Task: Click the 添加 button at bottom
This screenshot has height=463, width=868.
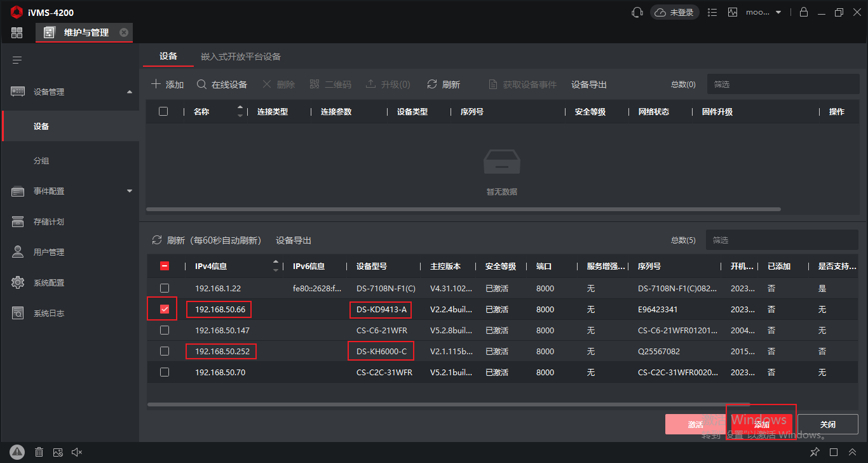Action: pyautogui.click(x=761, y=424)
